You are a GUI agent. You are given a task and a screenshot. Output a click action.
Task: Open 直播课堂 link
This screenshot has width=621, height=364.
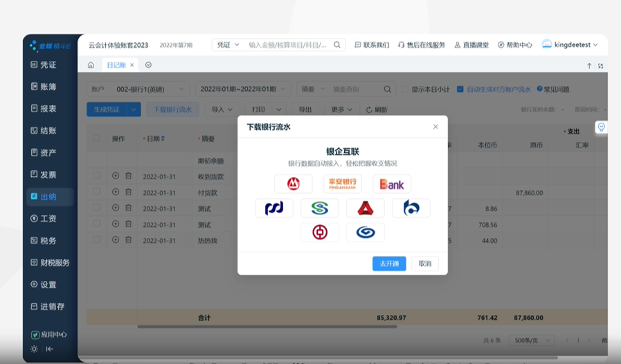tap(471, 45)
